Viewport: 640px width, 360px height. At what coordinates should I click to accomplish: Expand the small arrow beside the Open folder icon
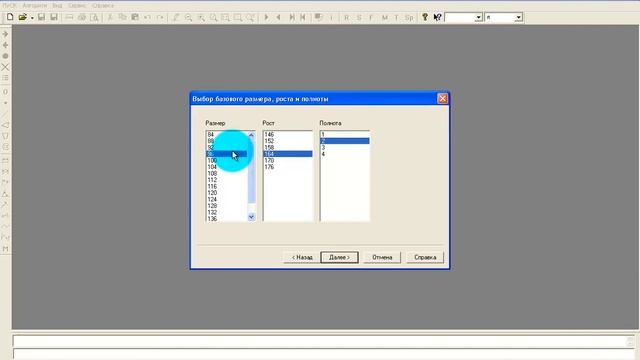[31, 18]
